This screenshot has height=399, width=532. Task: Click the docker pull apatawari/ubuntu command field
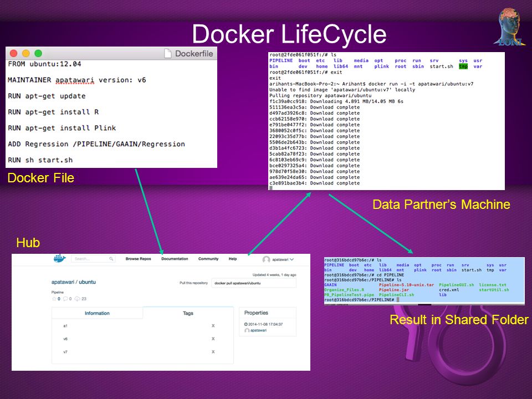pos(254,283)
